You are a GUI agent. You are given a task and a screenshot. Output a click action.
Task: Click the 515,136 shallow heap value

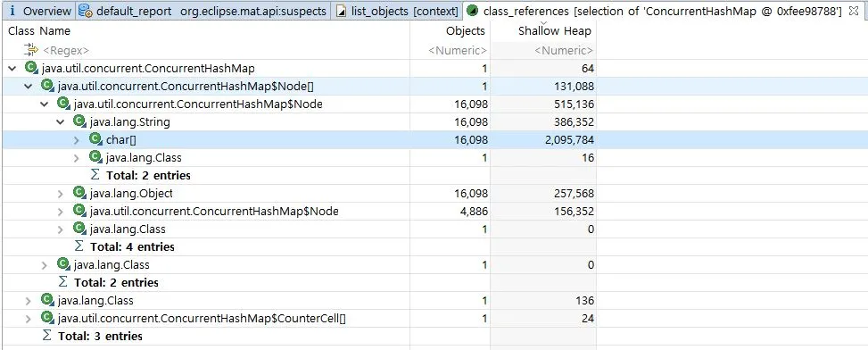tap(574, 104)
